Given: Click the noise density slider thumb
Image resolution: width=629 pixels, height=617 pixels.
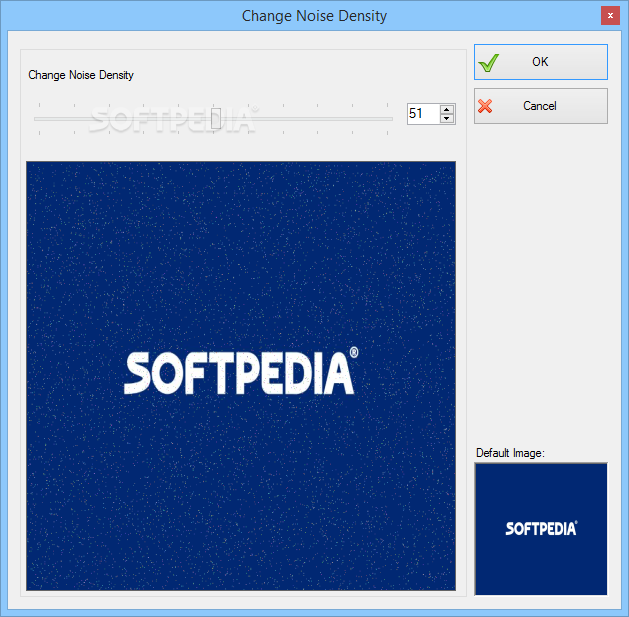Looking at the screenshot, I should (216, 118).
